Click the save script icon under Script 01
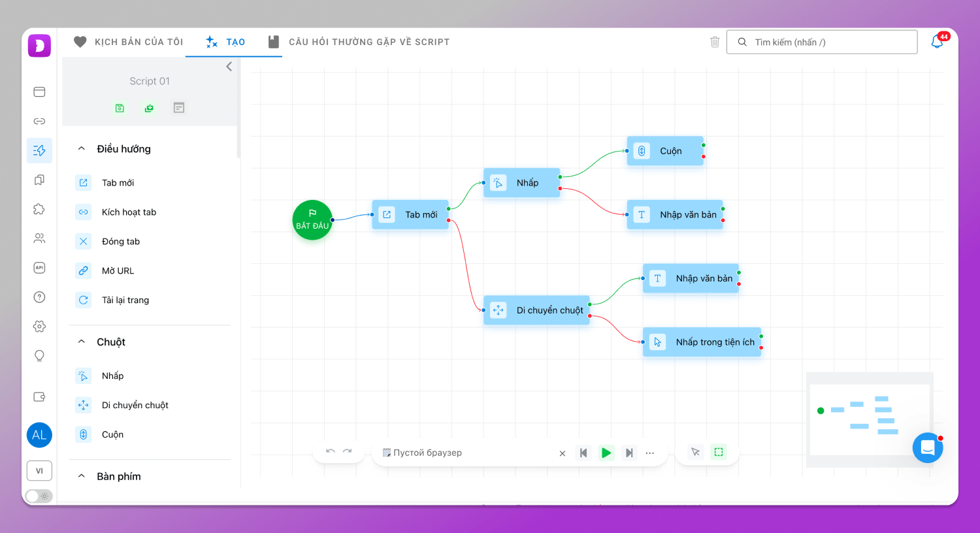Image resolution: width=980 pixels, height=533 pixels. 120,108
